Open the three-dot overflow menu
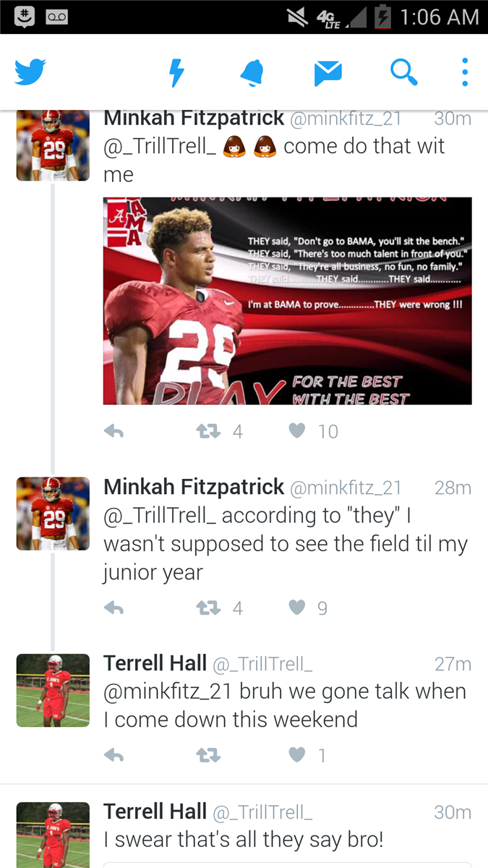The image size is (488, 868). click(465, 72)
